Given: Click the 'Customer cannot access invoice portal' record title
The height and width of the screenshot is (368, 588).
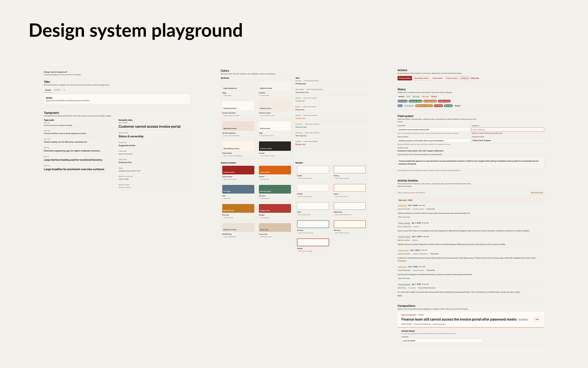Looking at the screenshot, I should (149, 126).
